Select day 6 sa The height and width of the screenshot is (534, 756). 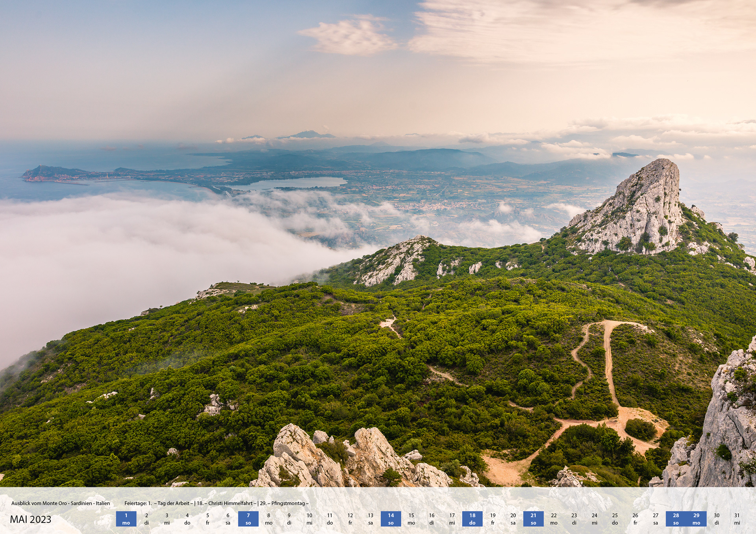tap(228, 519)
